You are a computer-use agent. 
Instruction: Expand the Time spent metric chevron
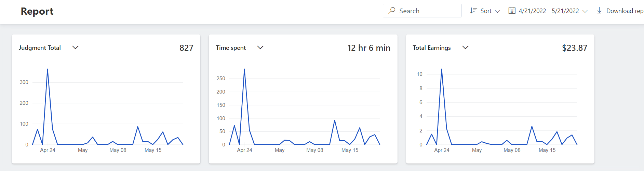[260, 47]
